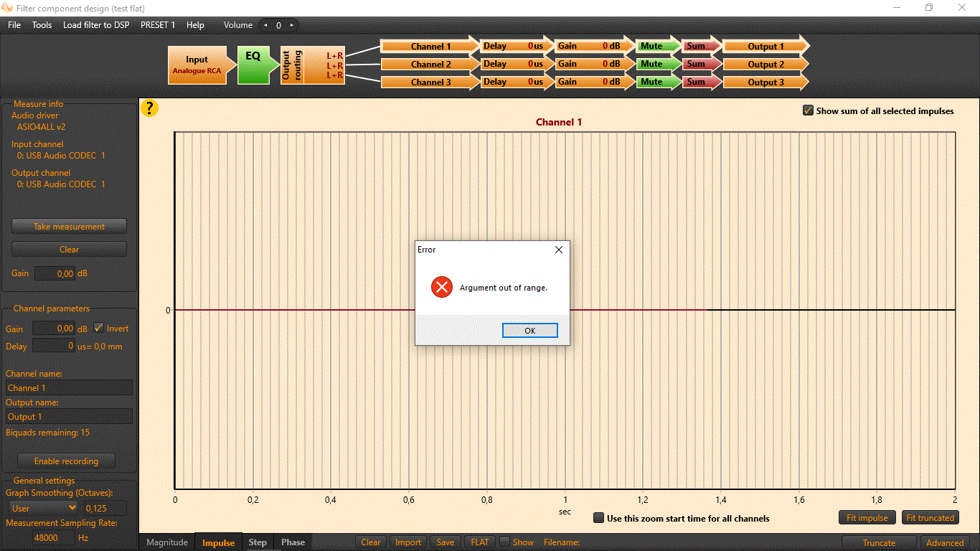
Task: Click the Fit impulse button
Action: [867, 518]
